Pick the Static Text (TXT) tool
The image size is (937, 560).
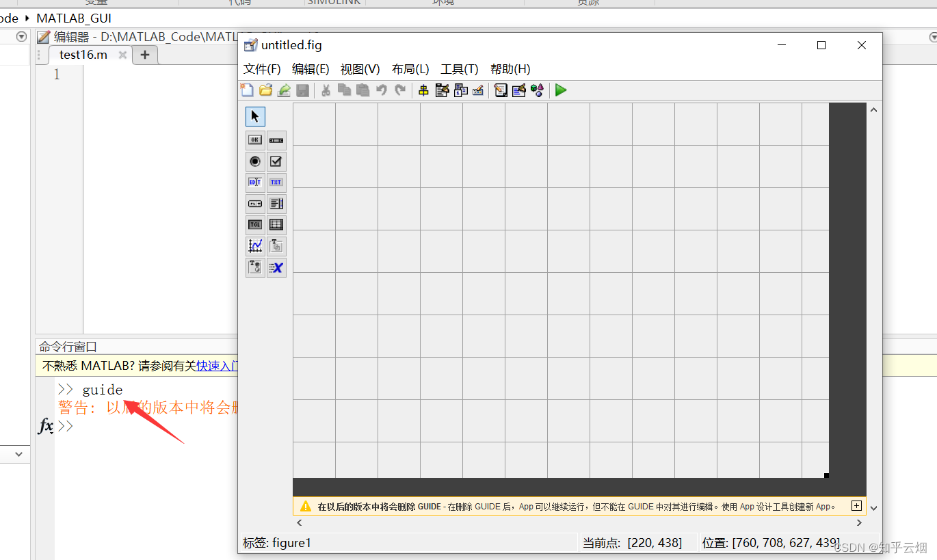pyautogui.click(x=276, y=182)
